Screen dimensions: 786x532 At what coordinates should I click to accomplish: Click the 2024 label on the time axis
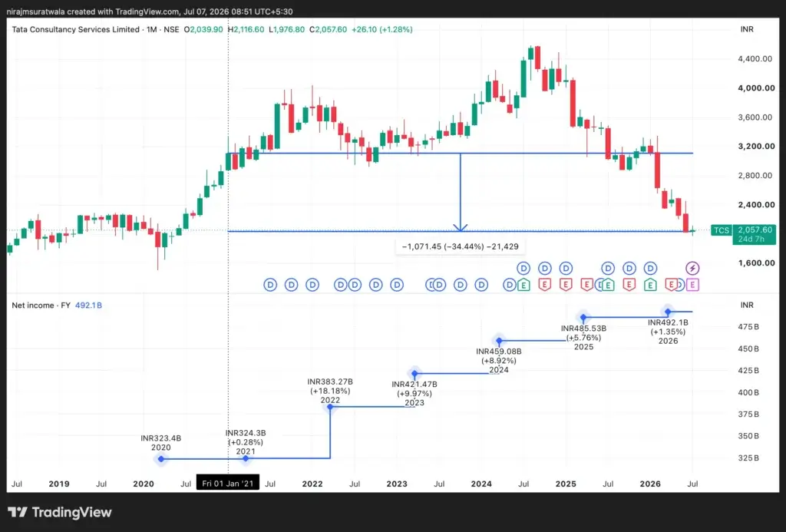[481, 484]
